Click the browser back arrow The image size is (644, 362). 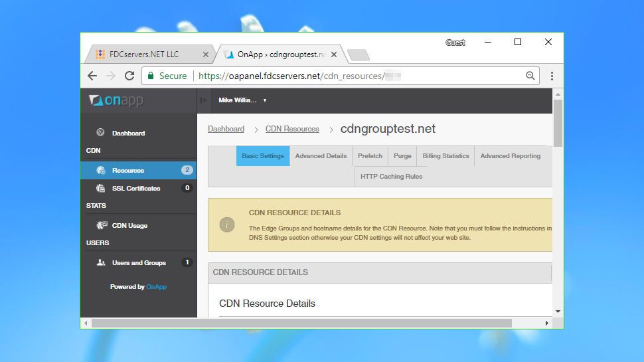coord(92,76)
